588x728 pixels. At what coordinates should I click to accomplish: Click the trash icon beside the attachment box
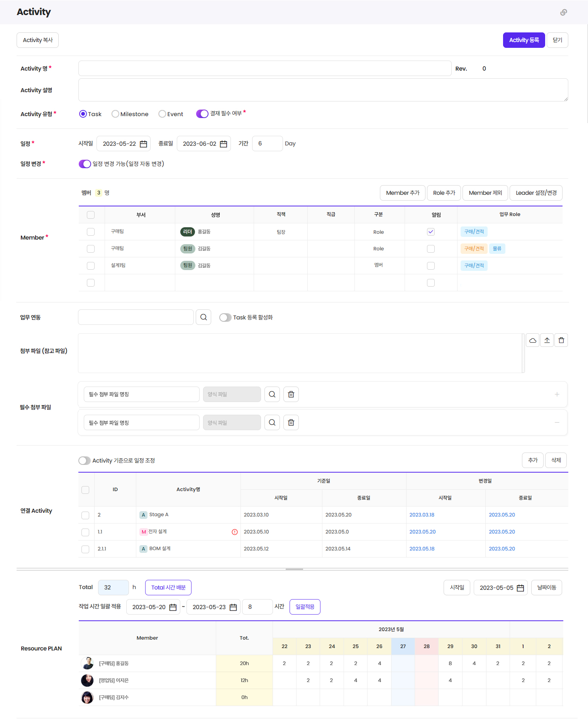[561, 340]
